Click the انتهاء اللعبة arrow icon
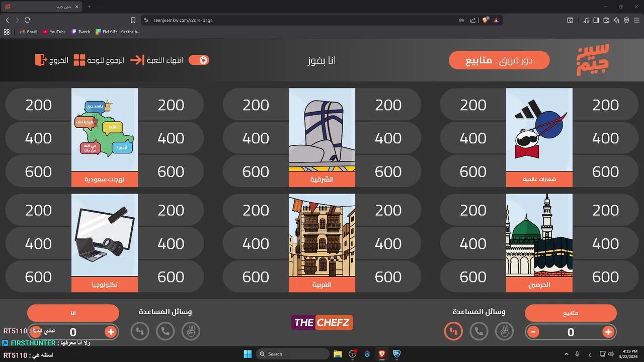The image size is (644, 362). (x=137, y=60)
